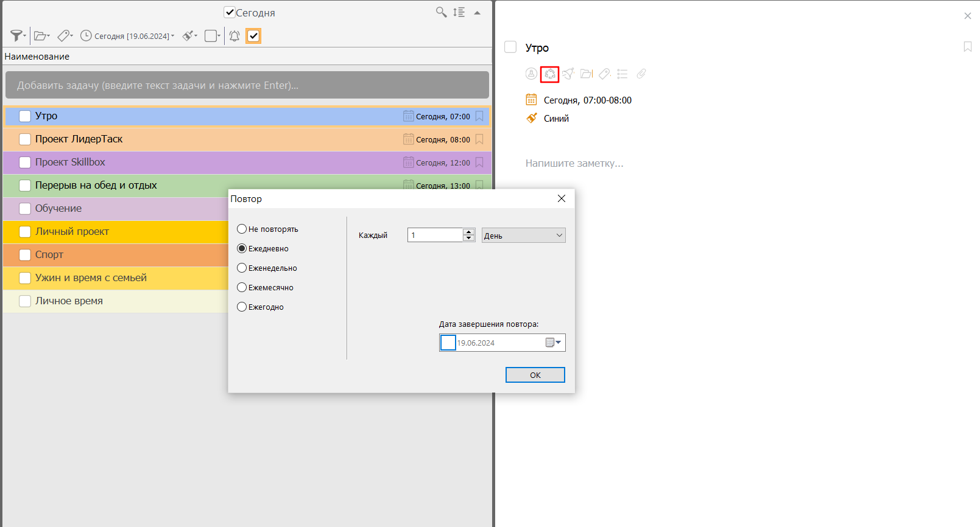Open the tag filter dropdown in the toolbar
The image size is (980, 527).
[x=65, y=36]
